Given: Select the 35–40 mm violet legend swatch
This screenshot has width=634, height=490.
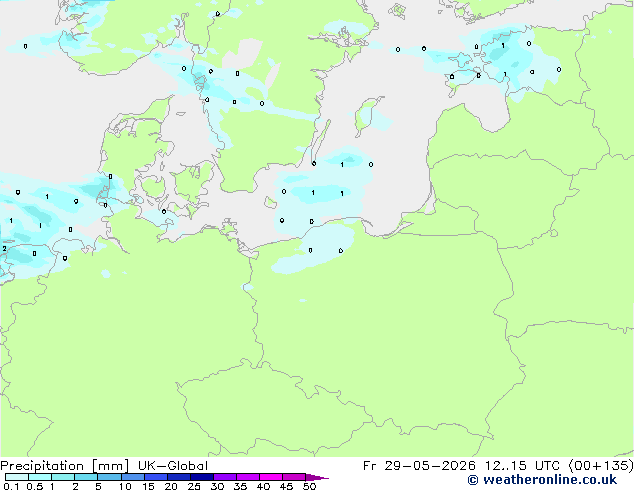Looking at the screenshot, I should click(x=248, y=477).
